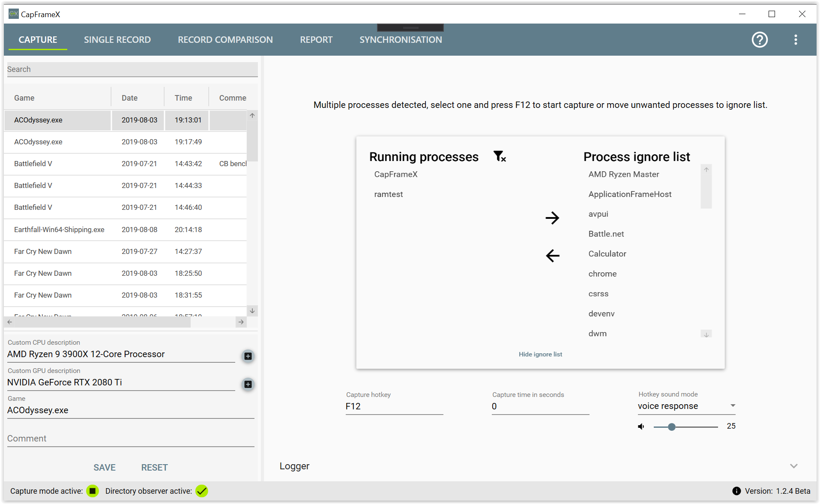The height and width of the screenshot is (504, 820).
Task: Sort records by Time column header
Action: pos(187,98)
